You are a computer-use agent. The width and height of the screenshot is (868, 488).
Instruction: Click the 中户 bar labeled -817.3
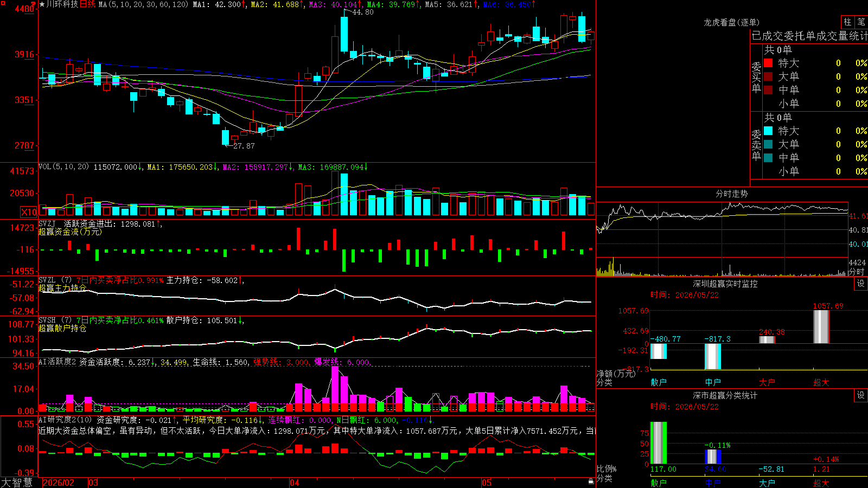click(713, 356)
